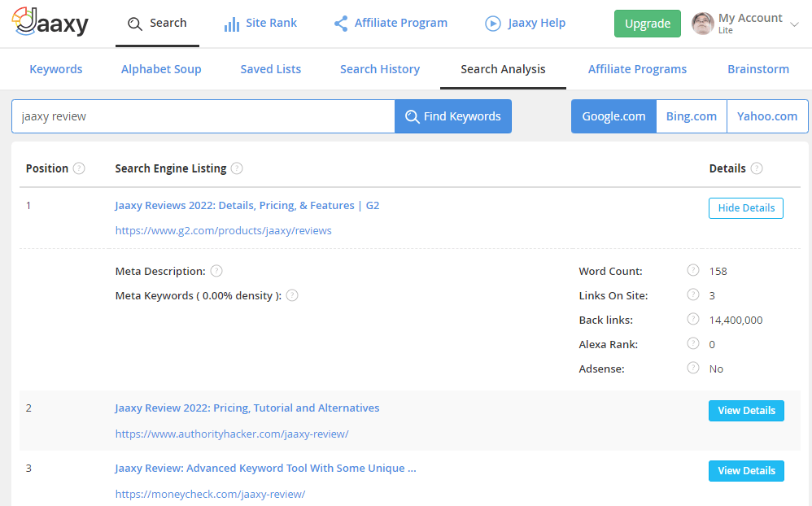Click the Position help question icon
This screenshot has width=812, height=506.
pyautogui.click(x=79, y=168)
